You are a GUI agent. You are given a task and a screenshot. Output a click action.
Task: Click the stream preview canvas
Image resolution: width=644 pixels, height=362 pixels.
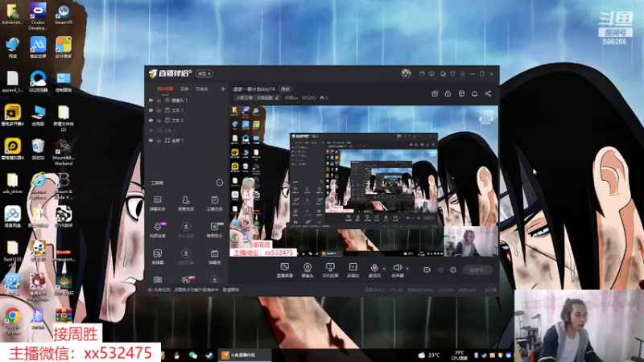point(364,180)
